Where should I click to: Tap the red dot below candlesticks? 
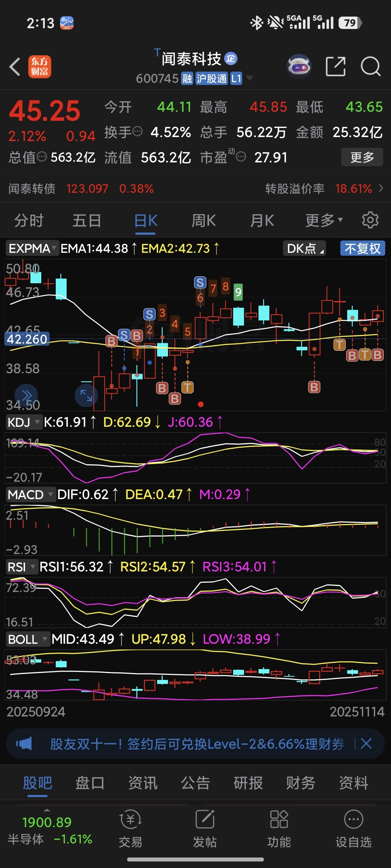click(201, 404)
